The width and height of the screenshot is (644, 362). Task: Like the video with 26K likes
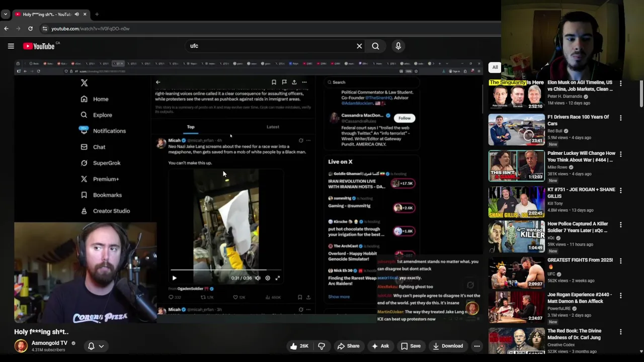pyautogui.click(x=299, y=346)
